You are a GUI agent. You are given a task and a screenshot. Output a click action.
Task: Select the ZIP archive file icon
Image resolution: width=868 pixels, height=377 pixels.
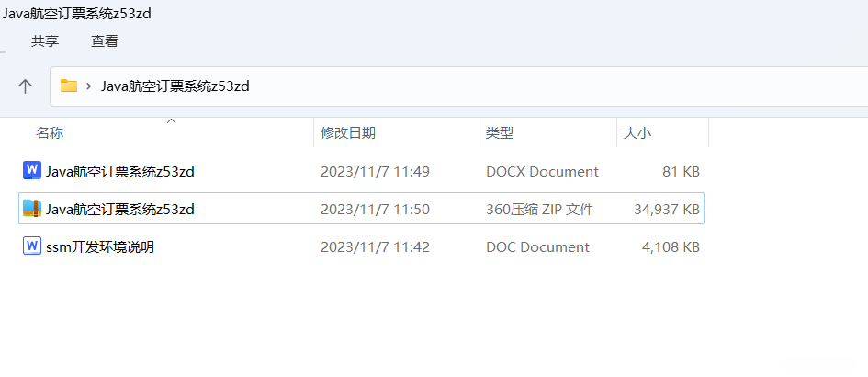click(32, 209)
